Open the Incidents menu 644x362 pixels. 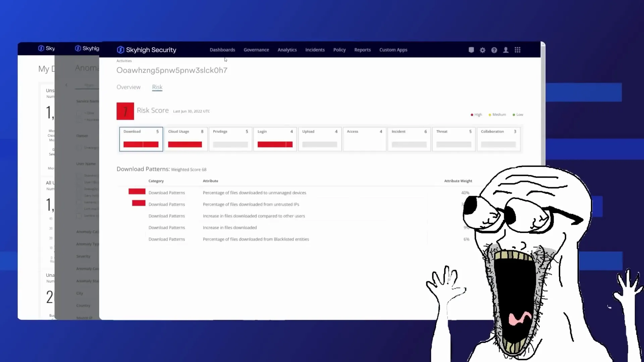point(315,50)
